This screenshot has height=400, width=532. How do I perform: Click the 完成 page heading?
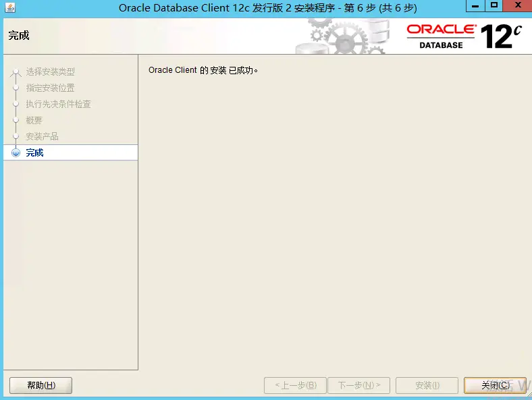[x=19, y=35]
